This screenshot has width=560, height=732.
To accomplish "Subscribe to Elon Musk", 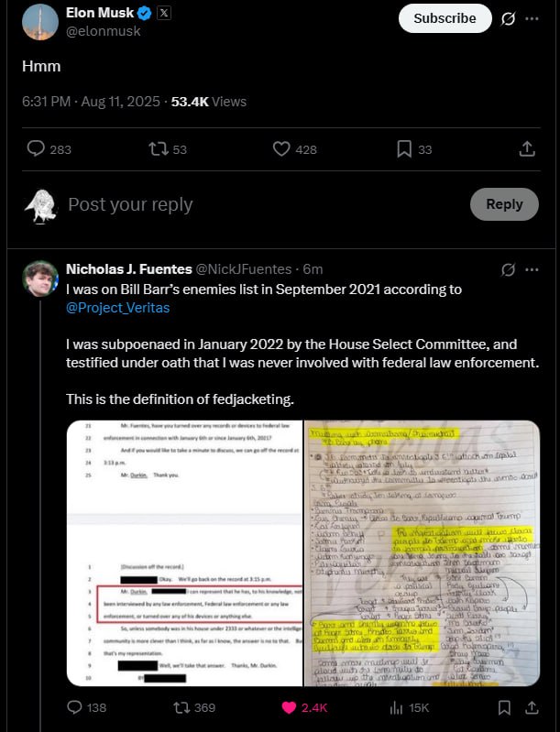I will [445, 18].
